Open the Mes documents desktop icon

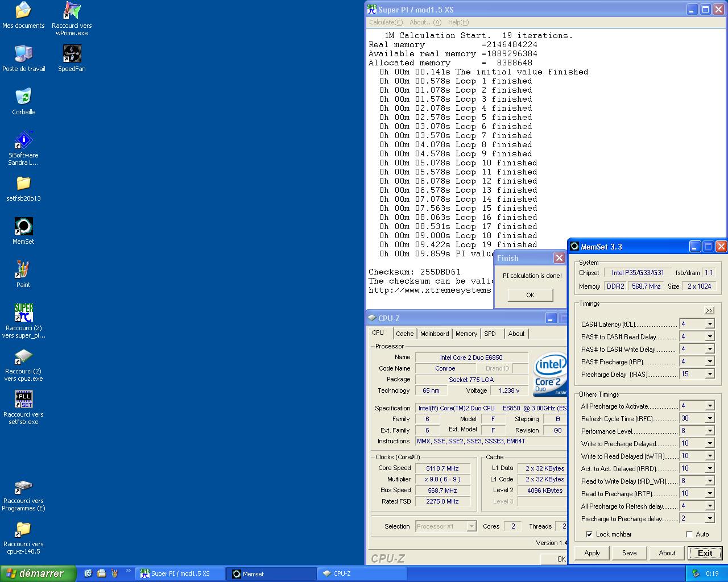point(23,10)
